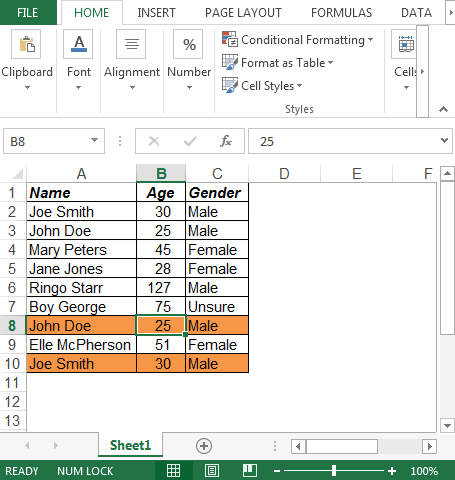Add a new sheet with plus icon
The height and width of the screenshot is (480, 455).
click(204, 446)
